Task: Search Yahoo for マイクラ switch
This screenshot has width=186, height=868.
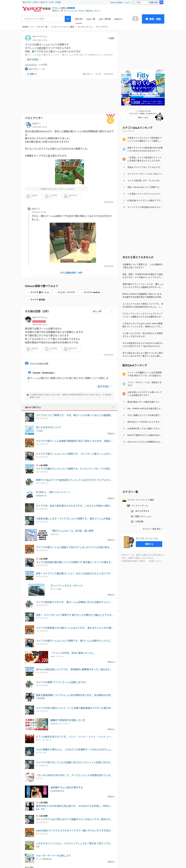Action: (x=91, y=293)
